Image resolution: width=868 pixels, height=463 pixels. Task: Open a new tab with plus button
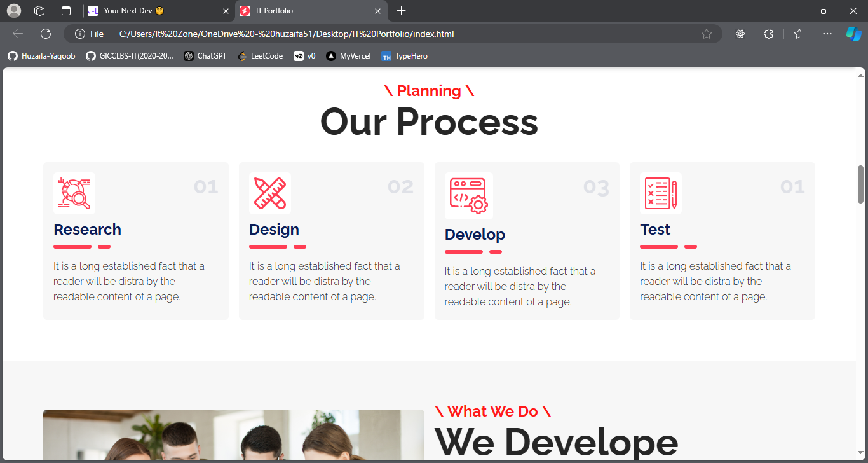tap(401, 11)
